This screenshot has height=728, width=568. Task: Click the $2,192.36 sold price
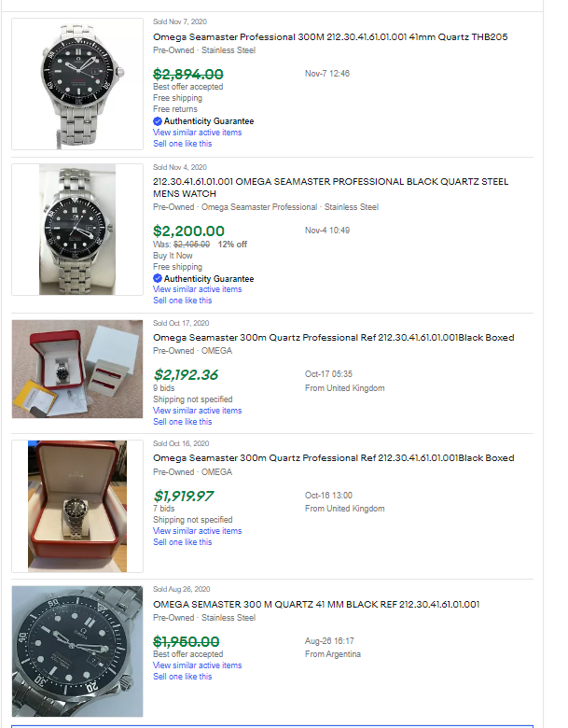tap(186, 375)
